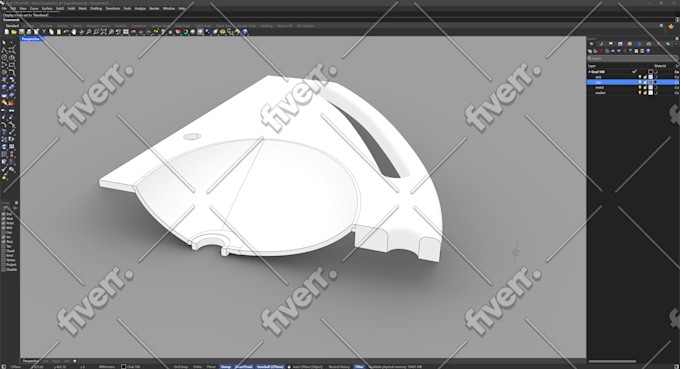Click the Open file folder icon
The height and width of the screenshot is (369, 680).
[14, 32]
